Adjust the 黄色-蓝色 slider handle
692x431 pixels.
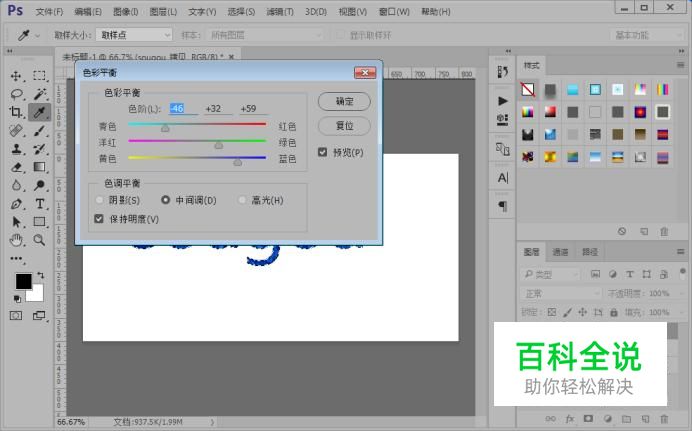click(x=237, y=162)
